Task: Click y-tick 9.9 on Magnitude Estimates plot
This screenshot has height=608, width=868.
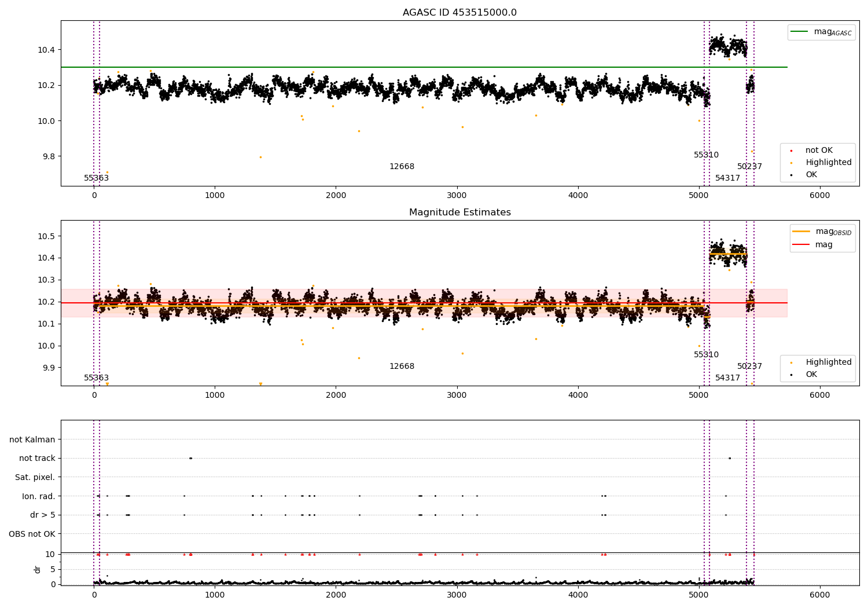Action: pos(49,368)
